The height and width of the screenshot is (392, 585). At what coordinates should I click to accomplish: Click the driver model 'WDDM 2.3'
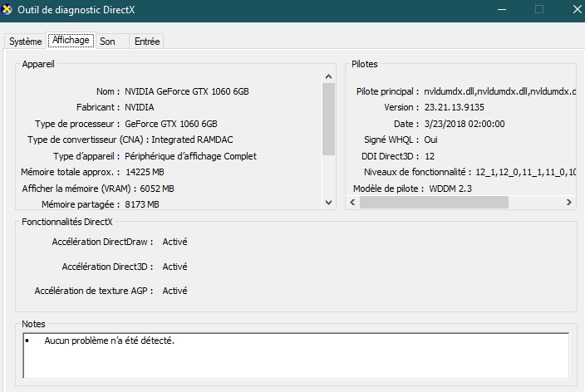pyautogui.click(x=450, y=189)
